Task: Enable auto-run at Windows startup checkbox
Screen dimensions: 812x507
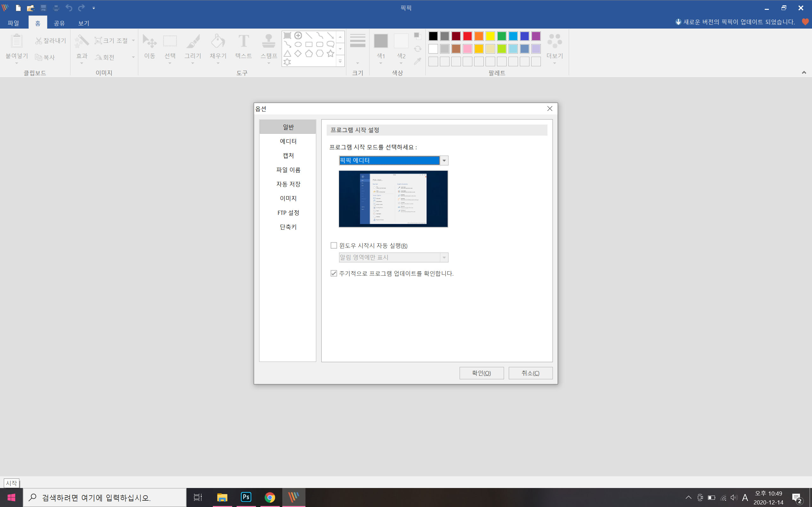Action: point(334,246)
